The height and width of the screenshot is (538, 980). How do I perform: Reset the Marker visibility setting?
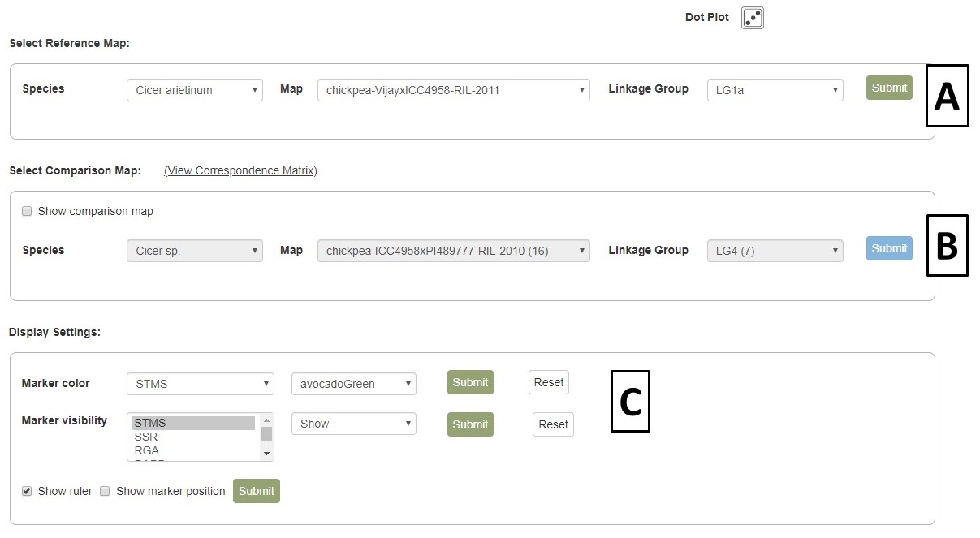click(554, 424)
